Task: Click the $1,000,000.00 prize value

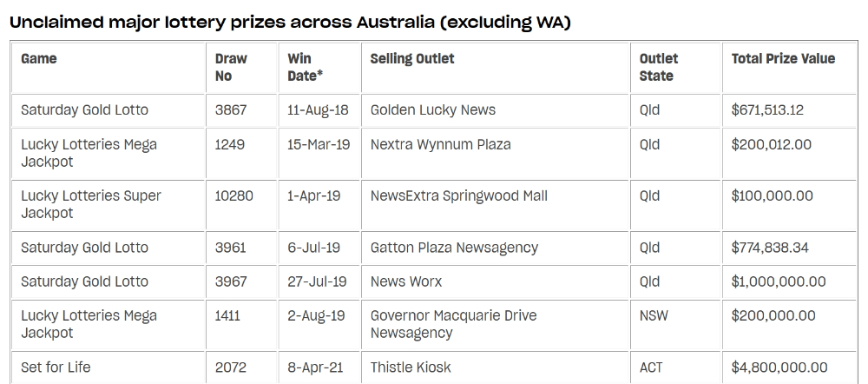Action: click(779, 281)
